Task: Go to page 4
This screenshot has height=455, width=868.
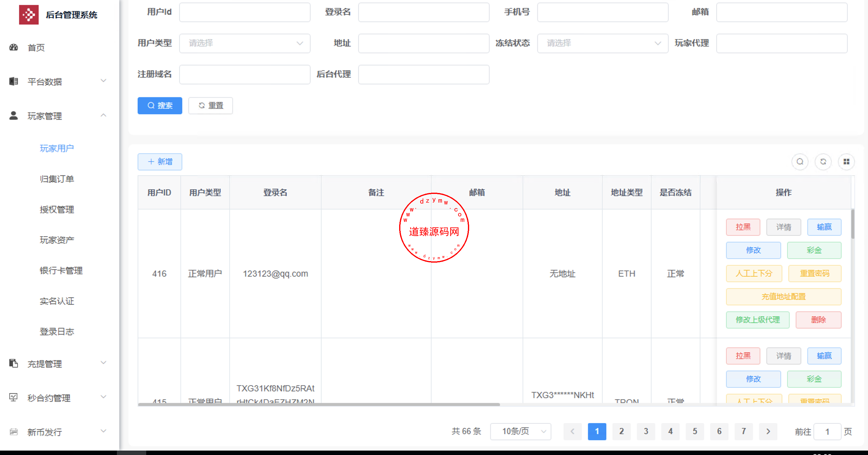Action: pos(670,431)
